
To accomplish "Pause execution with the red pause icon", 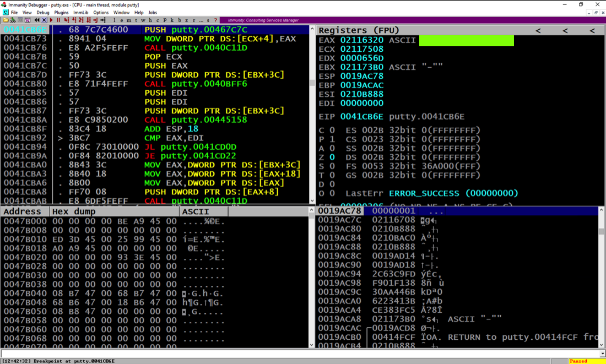I will [x=58, y=20].
